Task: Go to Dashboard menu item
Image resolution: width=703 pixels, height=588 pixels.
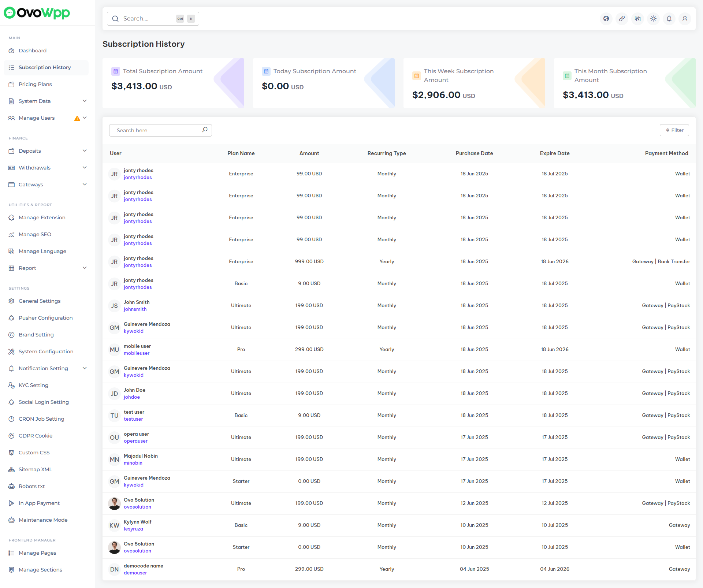Action: click(33, 51)
